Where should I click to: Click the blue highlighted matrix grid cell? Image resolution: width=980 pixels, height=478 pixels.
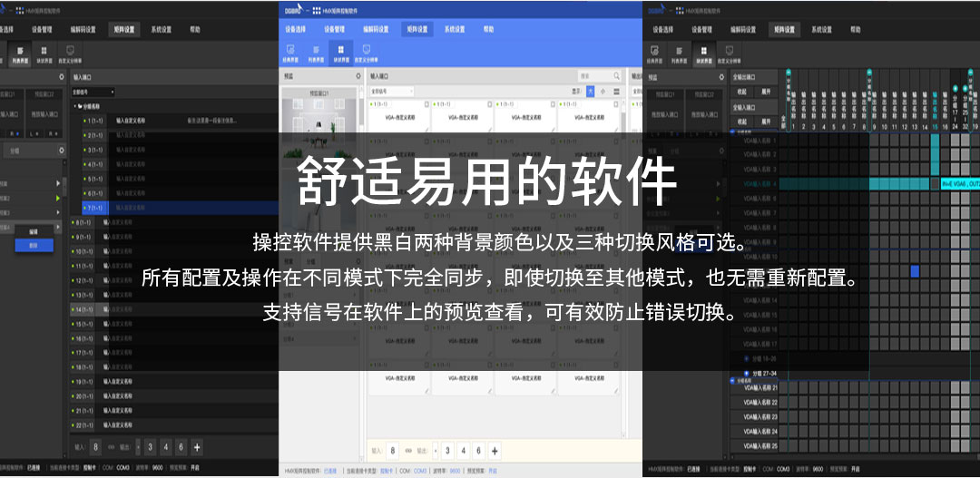point(915,271)
